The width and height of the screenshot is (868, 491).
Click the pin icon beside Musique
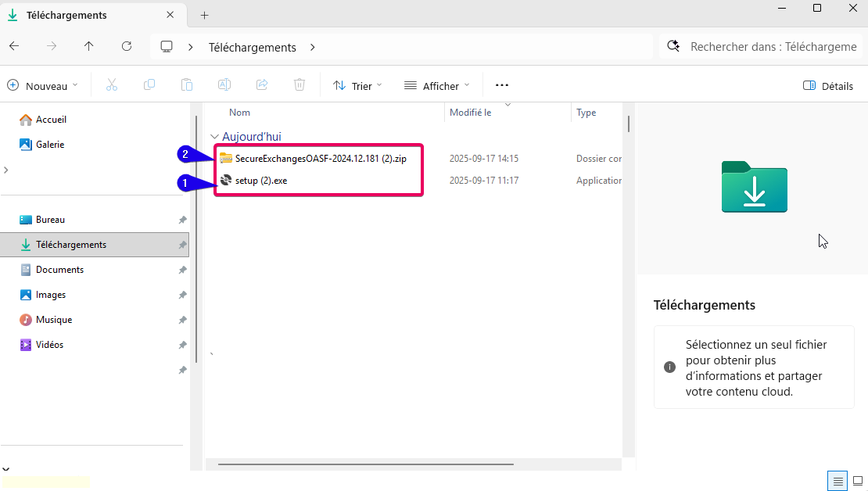coord(182,320)
